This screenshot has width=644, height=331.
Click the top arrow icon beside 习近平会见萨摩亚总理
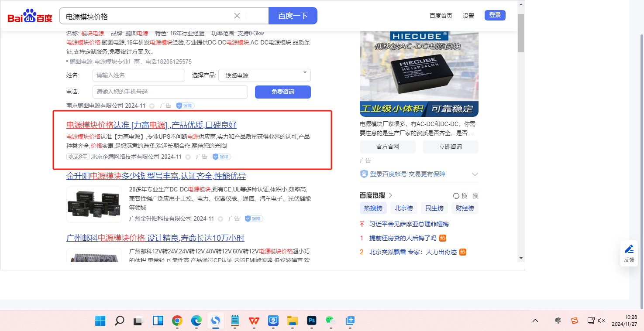[x=362, y=224]
